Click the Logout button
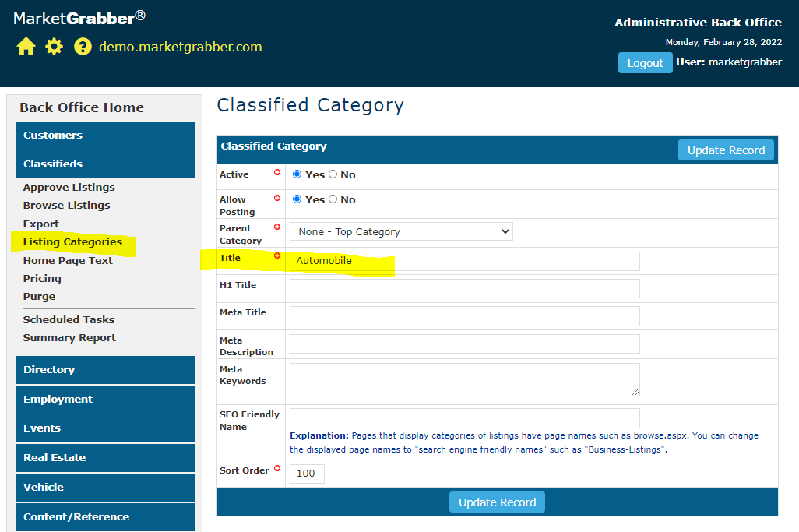The width and height of the screenshot is (799, 532). pos(645,62)
